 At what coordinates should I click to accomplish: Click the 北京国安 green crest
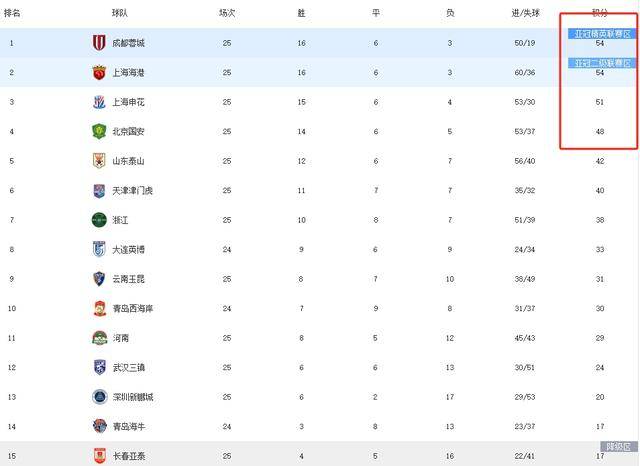pos(99,131)
